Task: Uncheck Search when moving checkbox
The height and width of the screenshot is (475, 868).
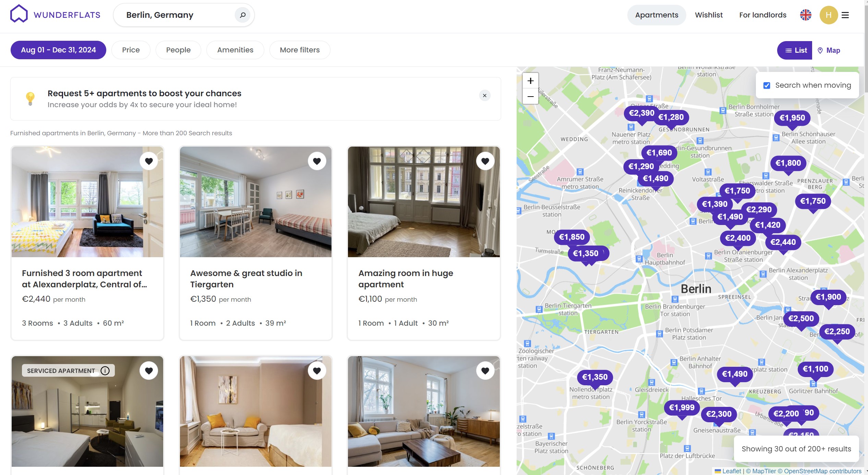Action: pos(767,85)
